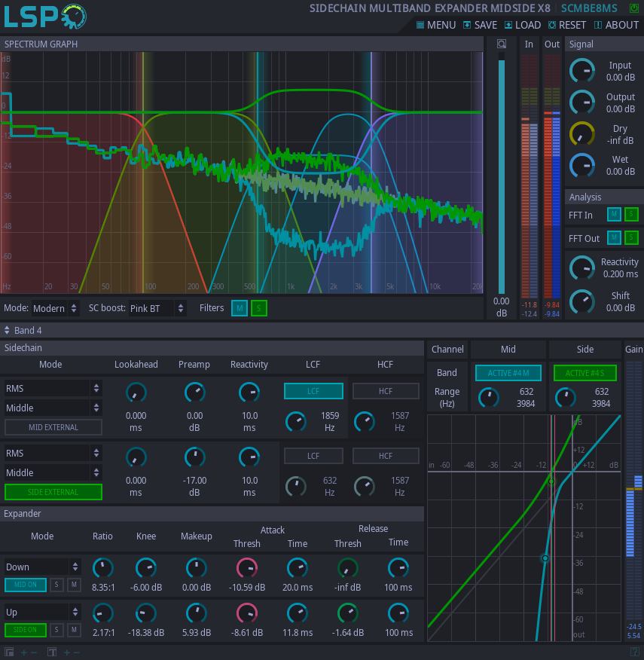Adjust the Wet level knob
Viewport: 644px width, 660px height.
point(582,166)
